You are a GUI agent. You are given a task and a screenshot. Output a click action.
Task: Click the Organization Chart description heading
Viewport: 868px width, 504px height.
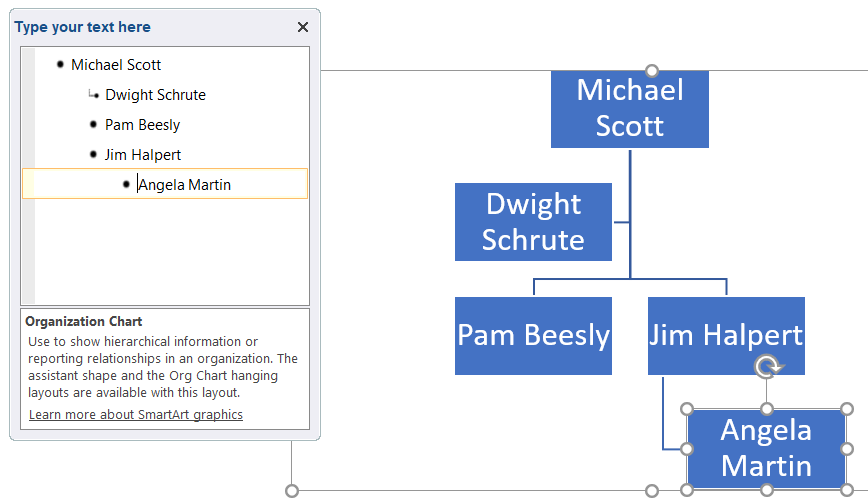(84, 321)
